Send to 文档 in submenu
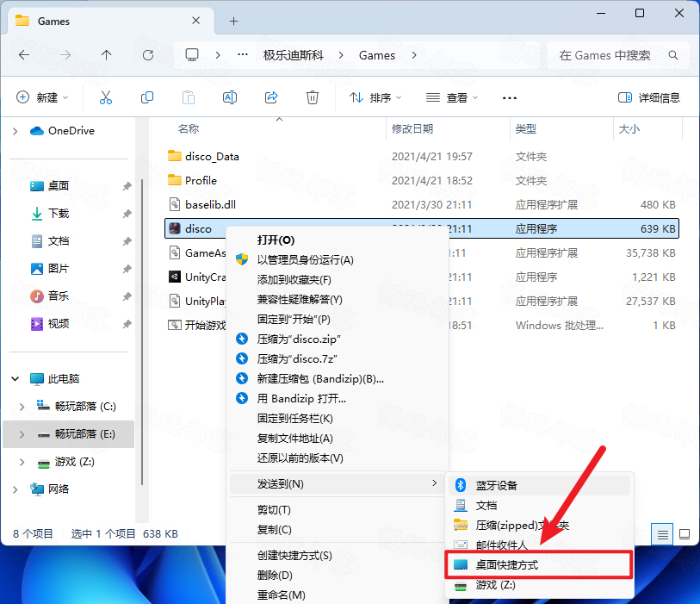 point(539,505)
